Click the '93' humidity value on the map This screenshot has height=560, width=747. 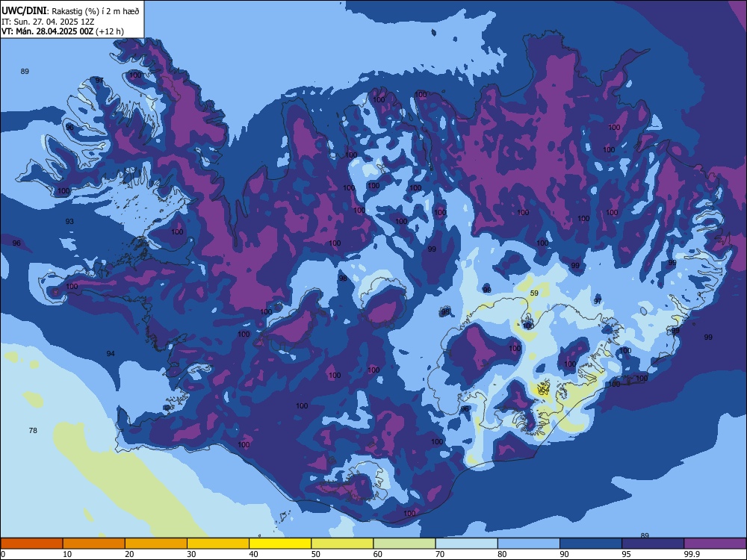pos(69,222)
